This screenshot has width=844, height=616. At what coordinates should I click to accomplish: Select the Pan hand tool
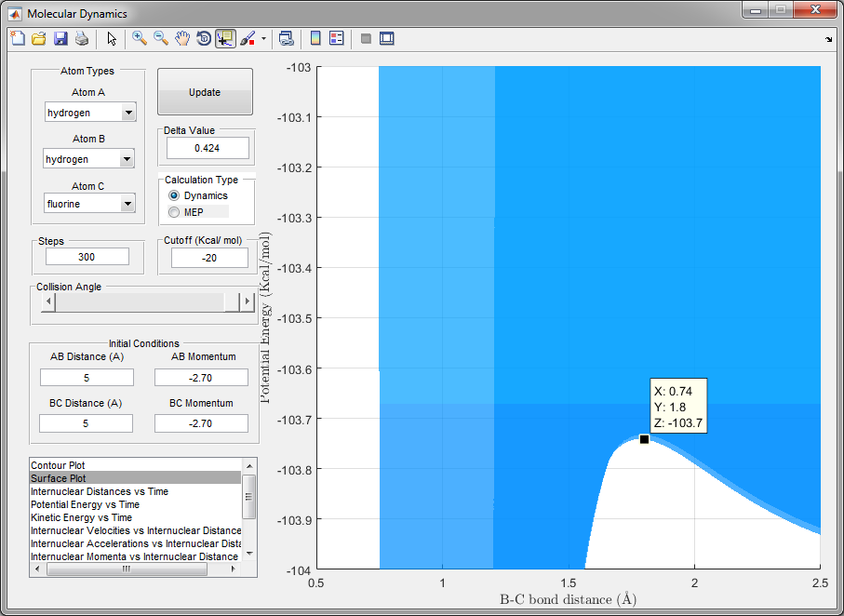click(182, 38)
